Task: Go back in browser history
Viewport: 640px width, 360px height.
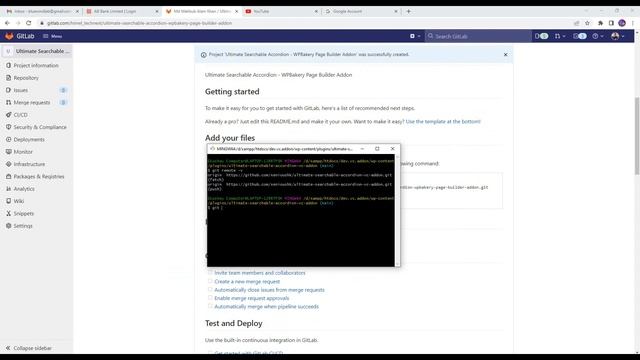Action: point(7,23)
